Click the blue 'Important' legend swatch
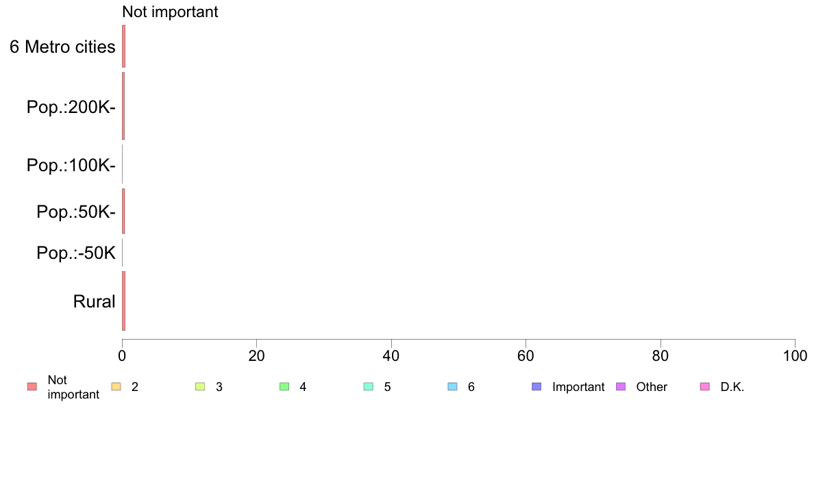This screenshot has height=504, width=814. 536,387
